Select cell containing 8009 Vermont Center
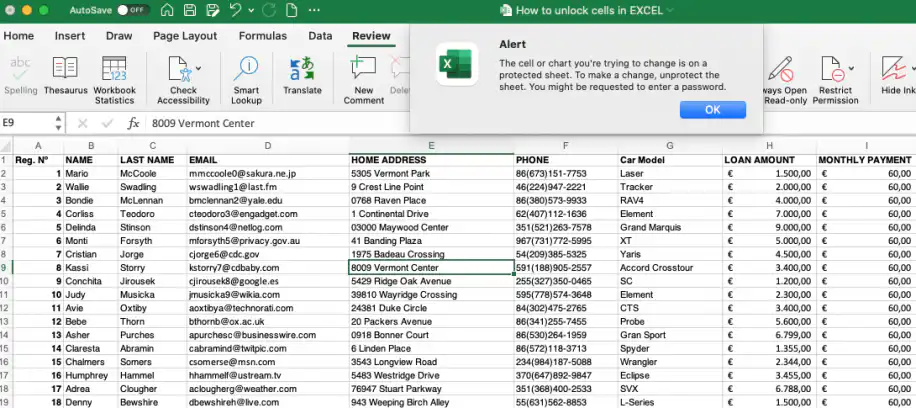The image size is (916, 408). coord(431,268)
